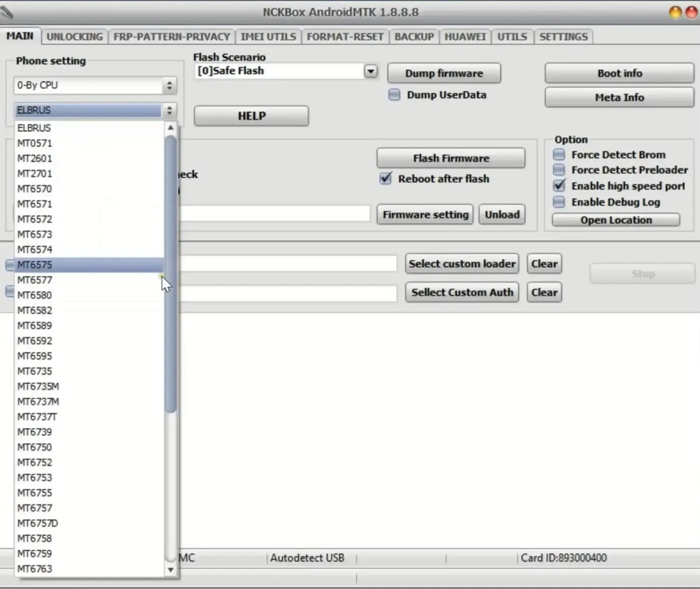Select MT6592 in the CPU list
Viewport: 700px width, 589px height.
pyautogui.click(x=89, y=341)
